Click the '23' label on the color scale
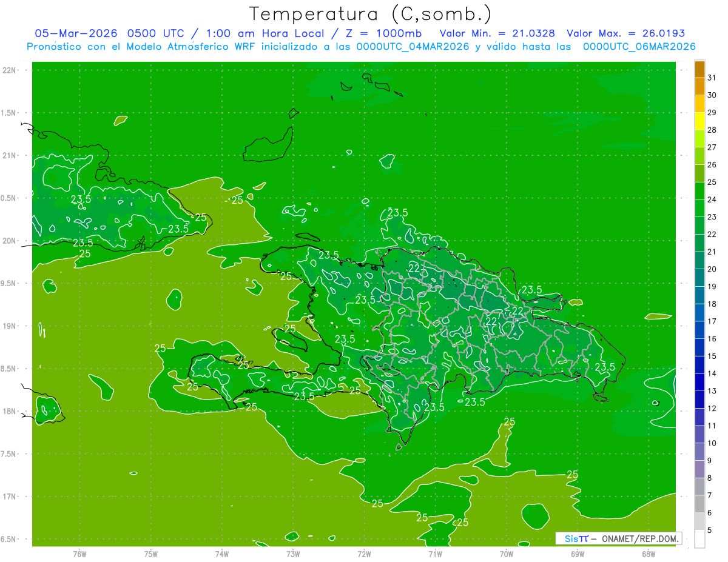The height and width of the screenshot is (562, 728). point(712,217)
